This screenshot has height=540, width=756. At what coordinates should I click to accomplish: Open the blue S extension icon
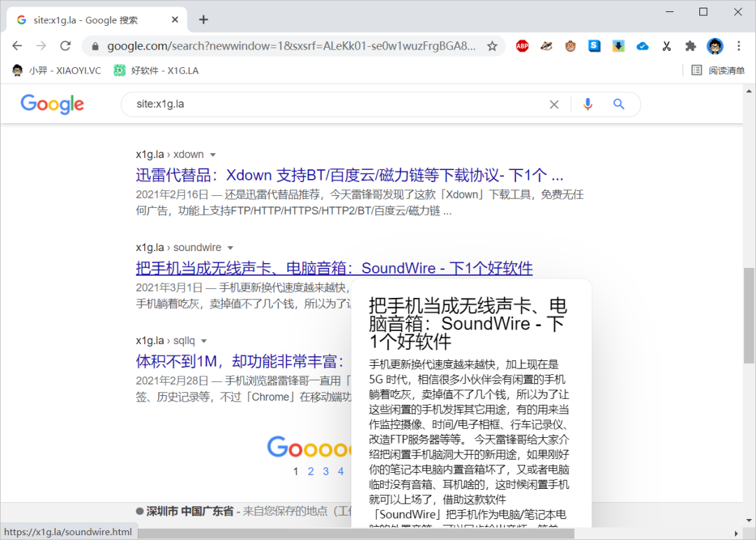pyautogui.click(x=594, y=45)
